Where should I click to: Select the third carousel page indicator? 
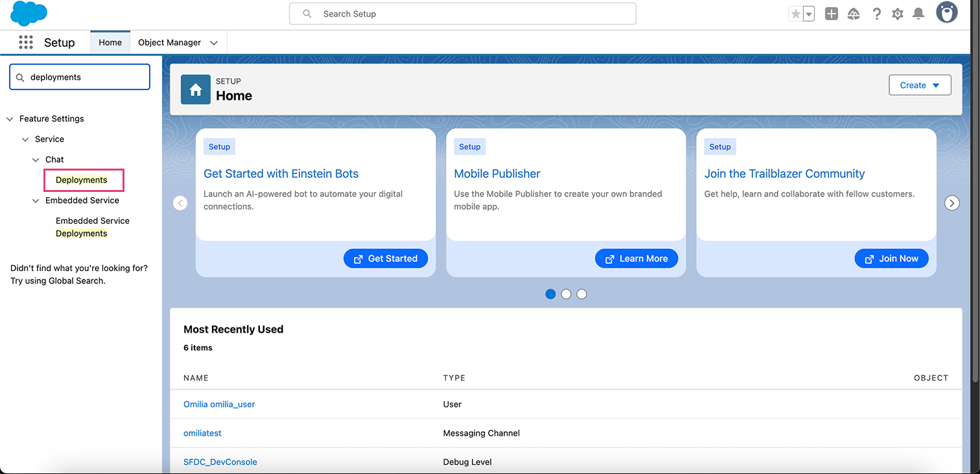click(x=581, y=294)
